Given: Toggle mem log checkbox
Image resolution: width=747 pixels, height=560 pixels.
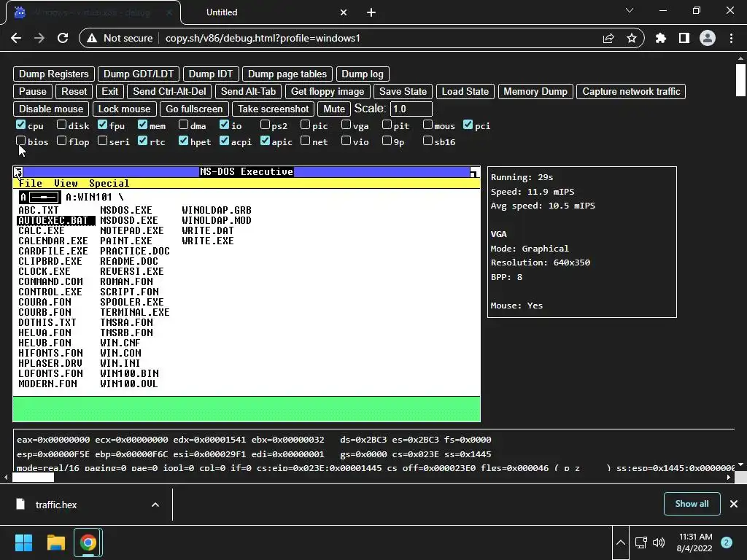Looking at the screenshot, I should pyautogui.click(x=142, y=125).
